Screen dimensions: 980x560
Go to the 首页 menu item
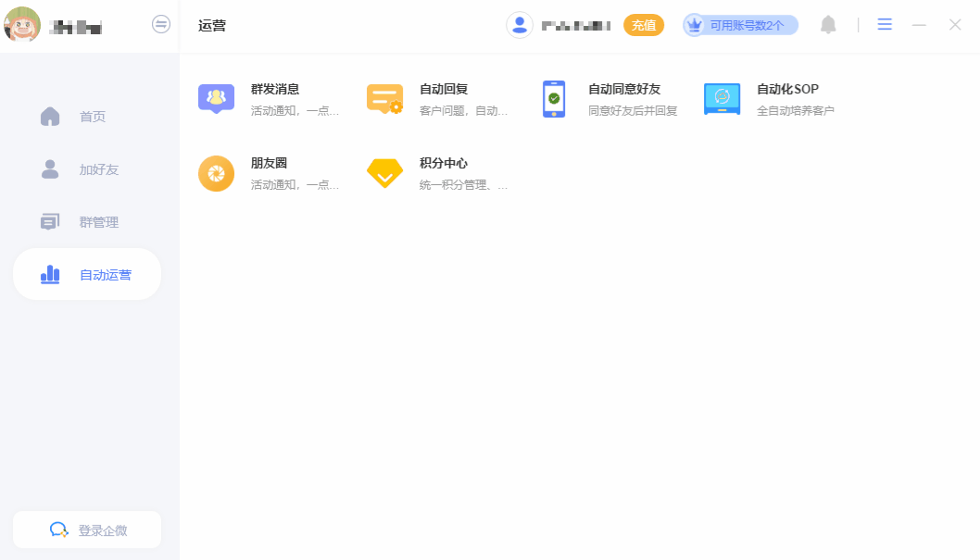click(87, 116)
